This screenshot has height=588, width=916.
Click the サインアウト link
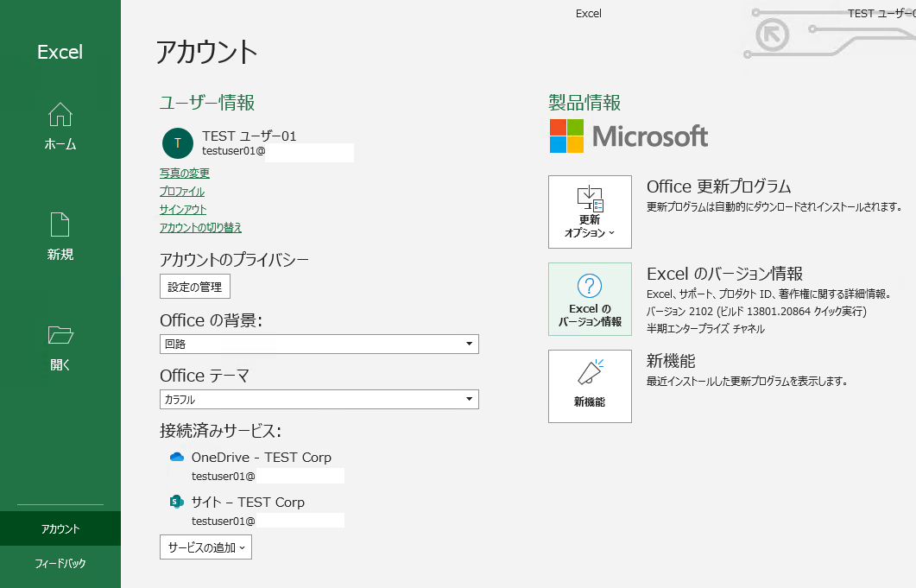pyautogui.click(x=183, y=209)
